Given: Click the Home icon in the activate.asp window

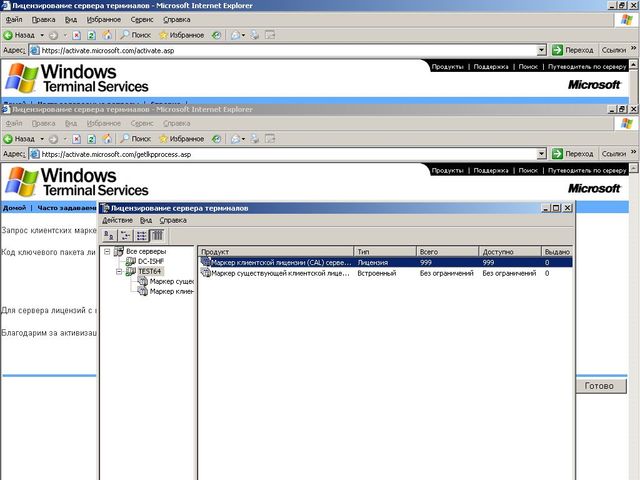Looking at the screenshot, I should pos(107,35).
